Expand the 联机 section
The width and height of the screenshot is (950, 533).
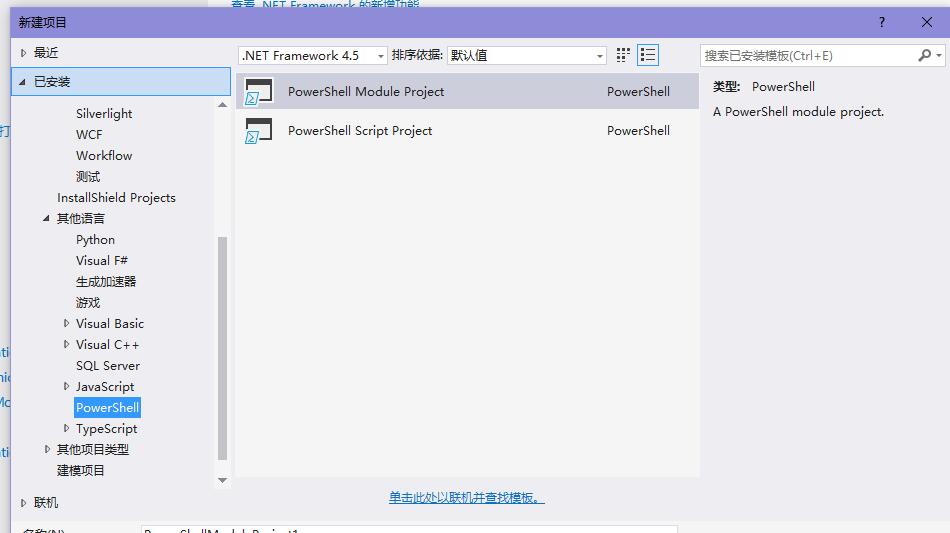coord(23,503)
